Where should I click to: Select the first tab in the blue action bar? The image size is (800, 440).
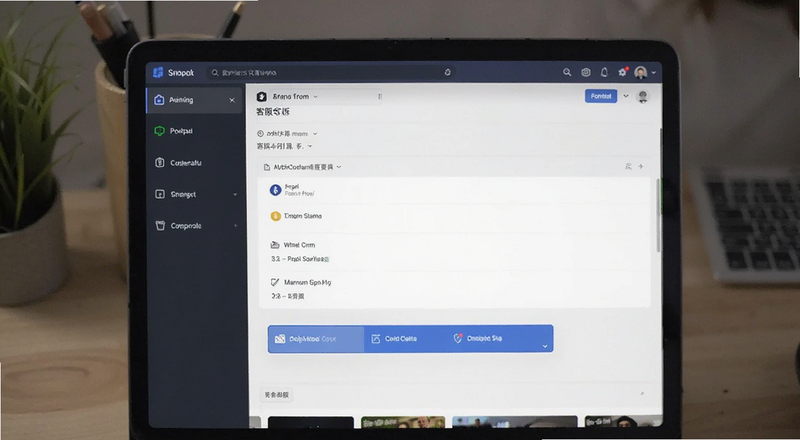click(316, 339)
